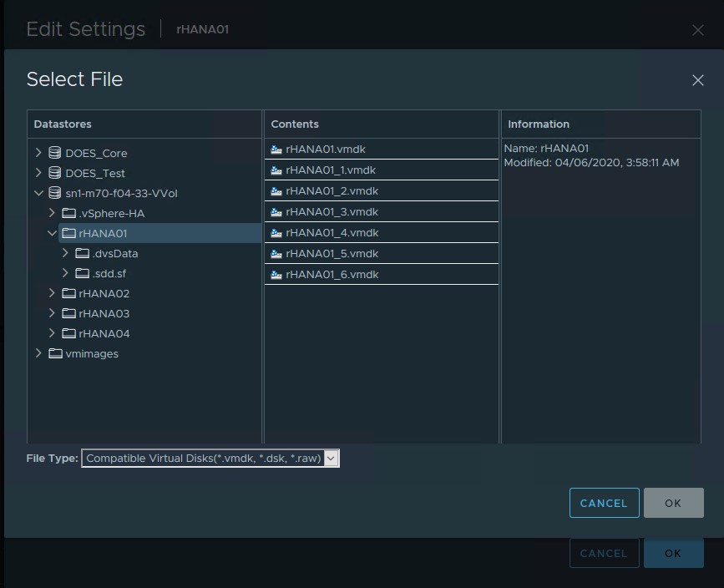This screenshot has width=724, height=588.
Task: Click the sn1-m70-f04-33-VVol datastore icon
Action: click(x=55, y=193)
